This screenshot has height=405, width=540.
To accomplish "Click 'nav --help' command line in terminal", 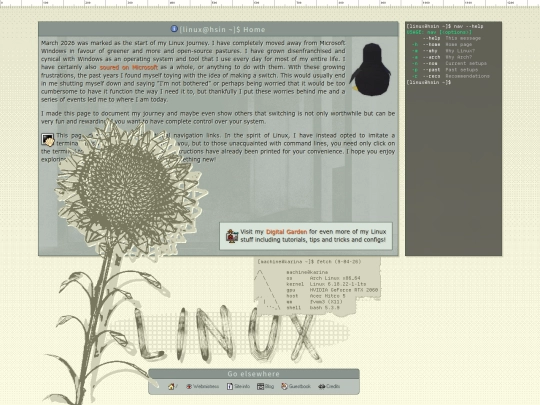I will pos(445,26).
